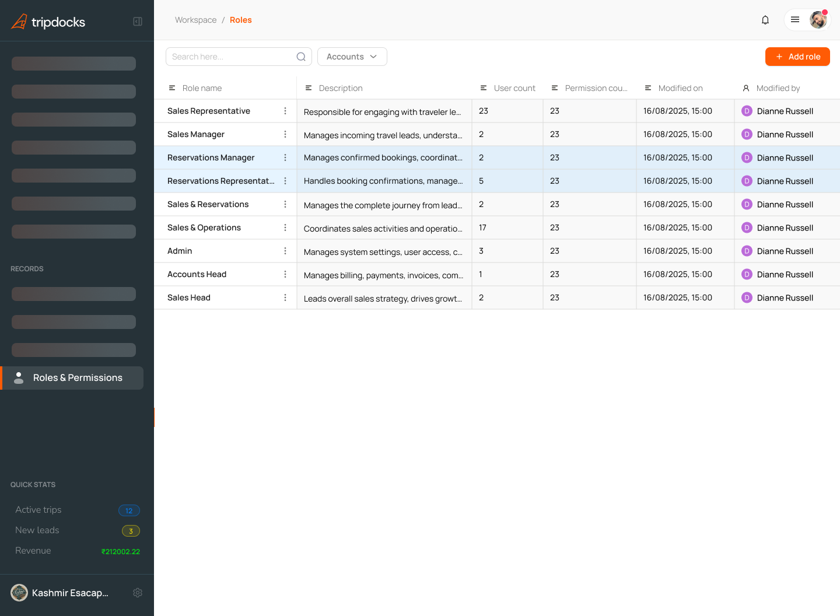Open the Accounts dropdown filter

tap(352, 57)
